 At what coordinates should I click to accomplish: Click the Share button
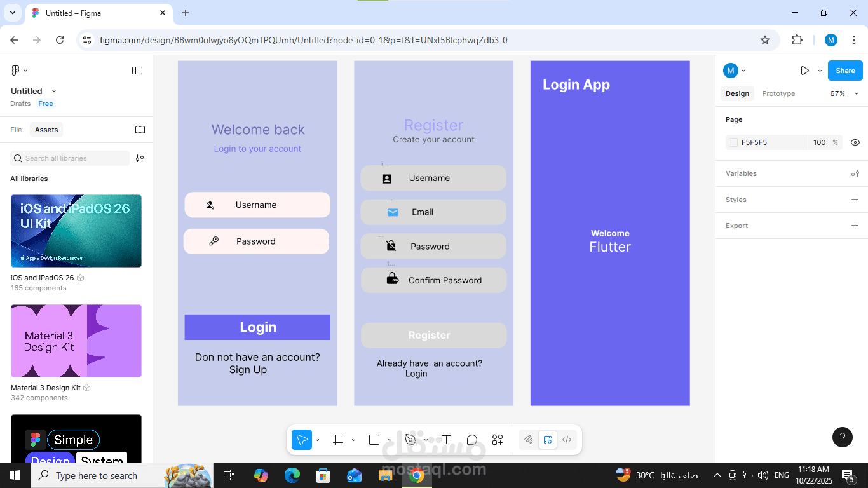(x=845, y=71)
